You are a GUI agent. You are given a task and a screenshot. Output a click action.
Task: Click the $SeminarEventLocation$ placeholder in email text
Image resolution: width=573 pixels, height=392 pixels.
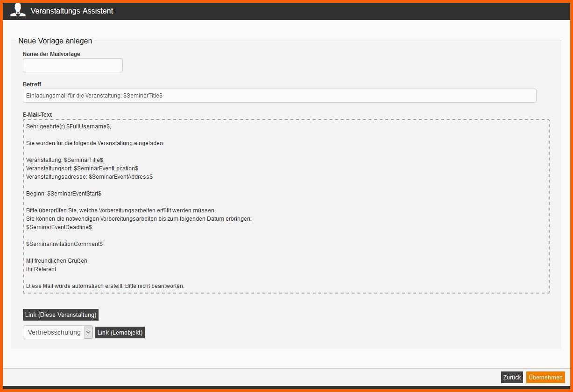tap(106, 168)
